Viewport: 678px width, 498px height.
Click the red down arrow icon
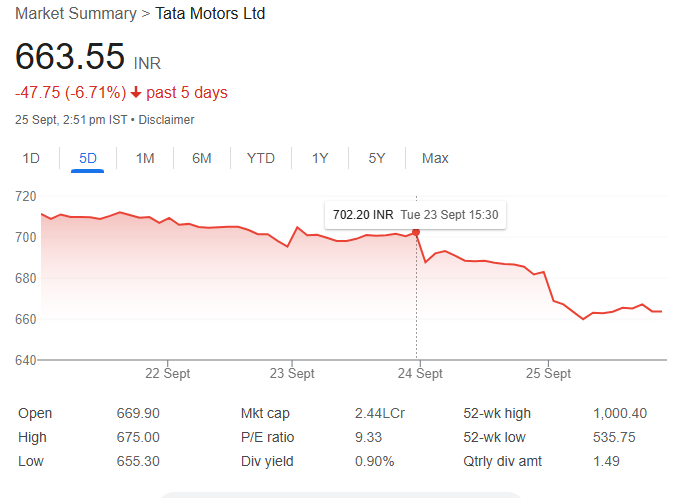point(136,93)
